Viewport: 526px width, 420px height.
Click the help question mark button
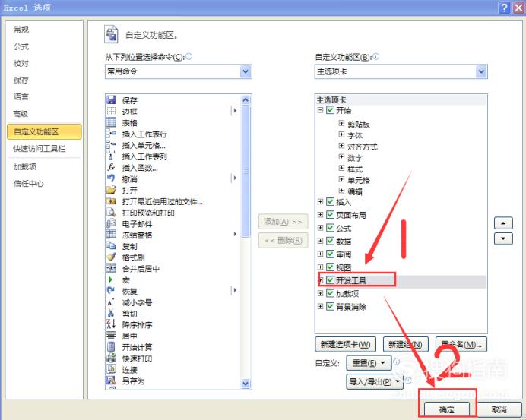point(504,8)
